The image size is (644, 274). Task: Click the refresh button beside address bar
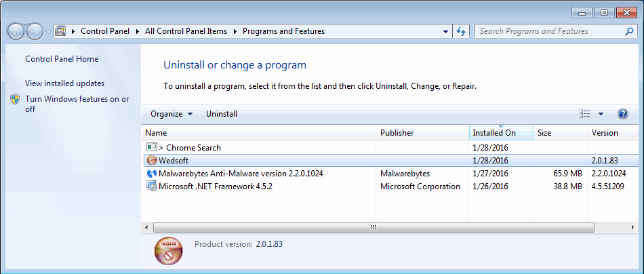point(460,32)
